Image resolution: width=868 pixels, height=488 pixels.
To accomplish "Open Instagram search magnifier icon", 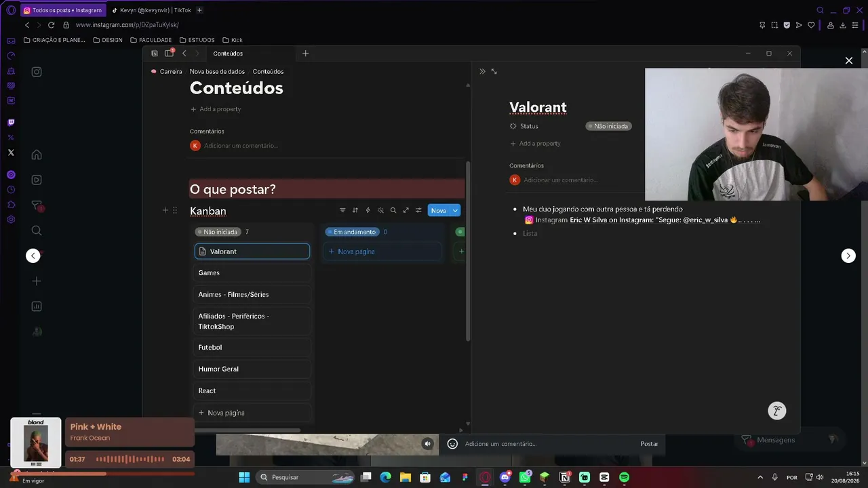I will pyautogui.click(x=37, y=230).
